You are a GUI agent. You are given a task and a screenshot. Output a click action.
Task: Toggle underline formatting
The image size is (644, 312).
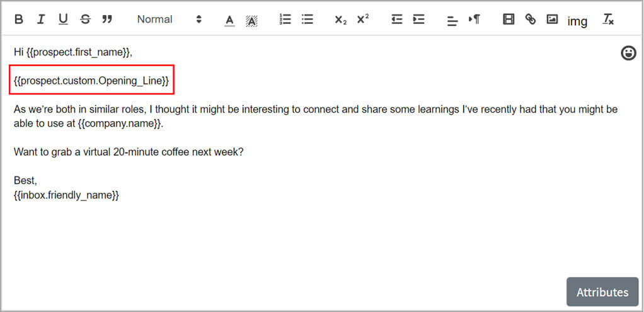[63, 20]
